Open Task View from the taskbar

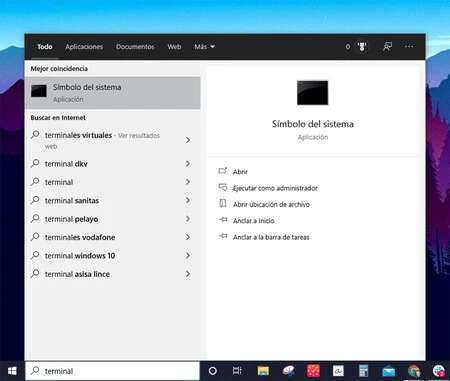tap(237, 371)
